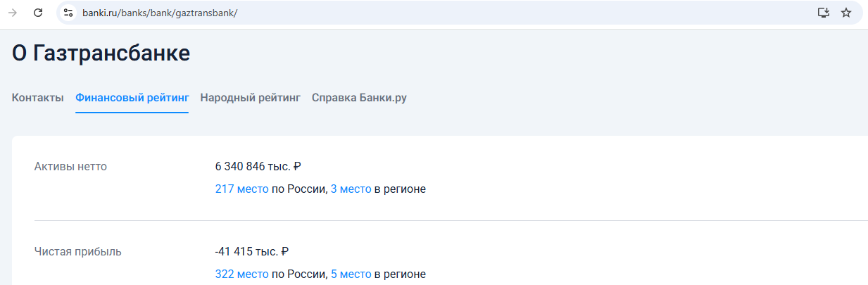The width and height of the screenshot is (868, 285).
Task: Reload the current page
Action: click(x=38, y=13)
